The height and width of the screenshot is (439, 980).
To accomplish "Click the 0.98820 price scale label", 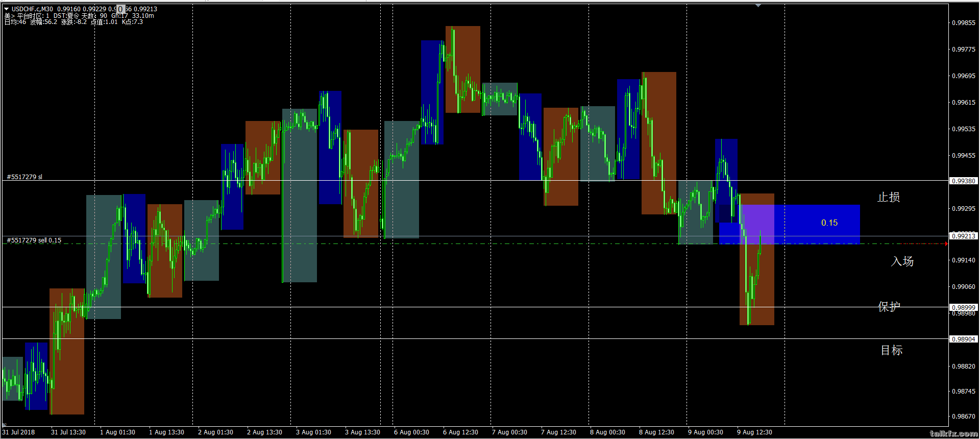I will 964,367.
